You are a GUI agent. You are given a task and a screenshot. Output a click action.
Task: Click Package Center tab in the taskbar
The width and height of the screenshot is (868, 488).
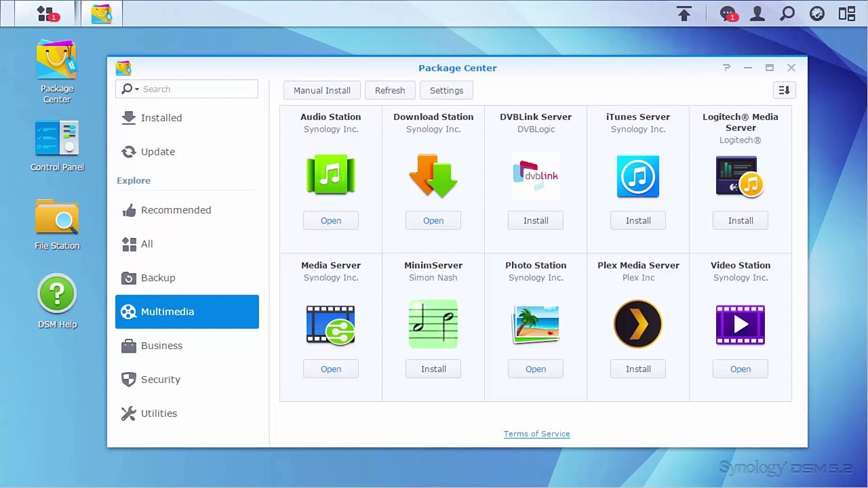[x=102, y=14]
